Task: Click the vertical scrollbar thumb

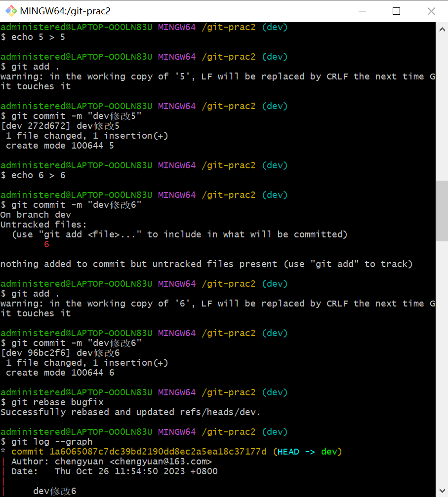Action: [x=442, y=211]
